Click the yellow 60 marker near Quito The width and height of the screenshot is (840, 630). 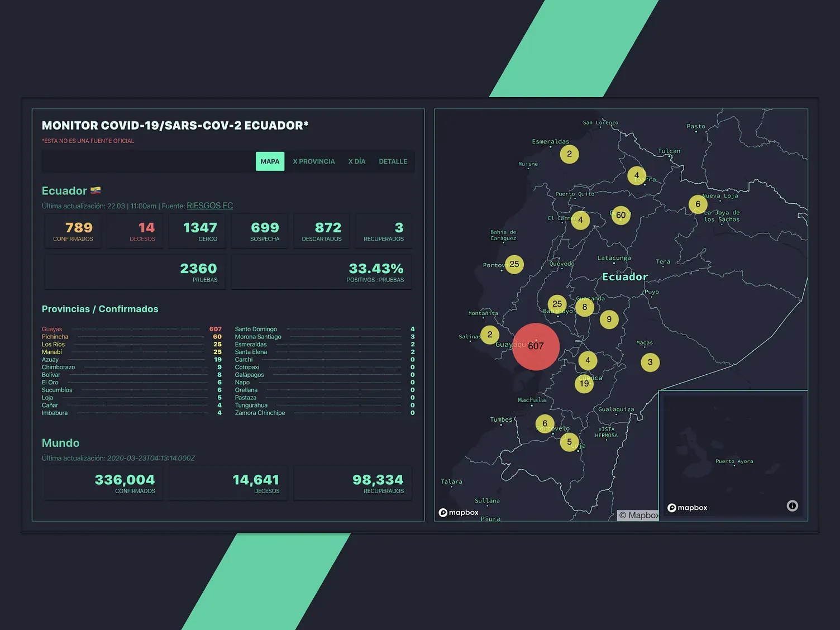coord(620,214)
